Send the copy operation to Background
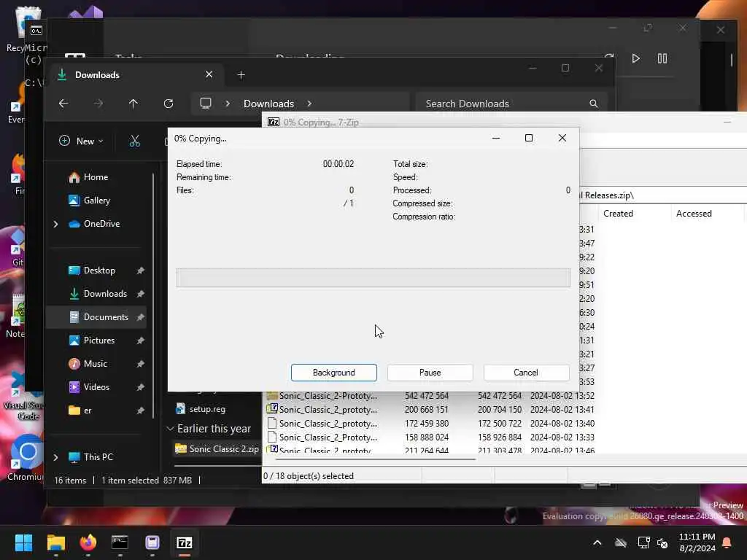This screenshot has height=560, width=747. (333, 373)
